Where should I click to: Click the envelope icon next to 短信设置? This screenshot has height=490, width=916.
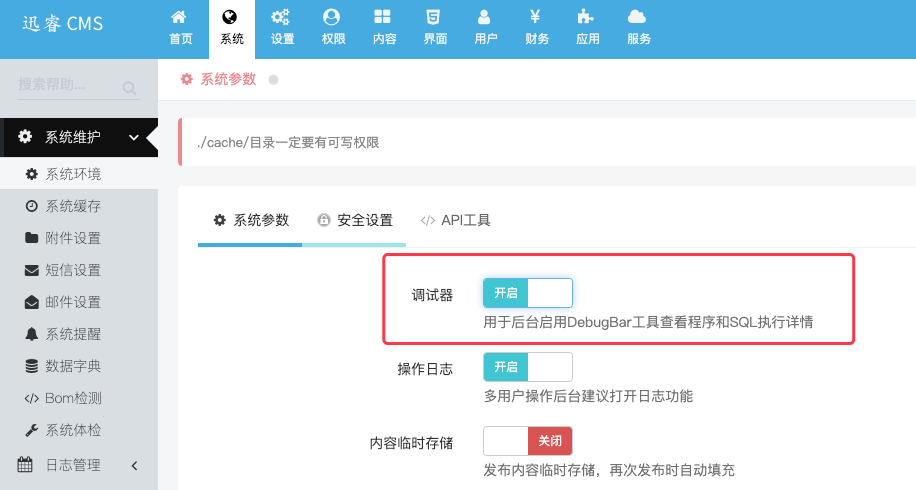coord(32,270)
